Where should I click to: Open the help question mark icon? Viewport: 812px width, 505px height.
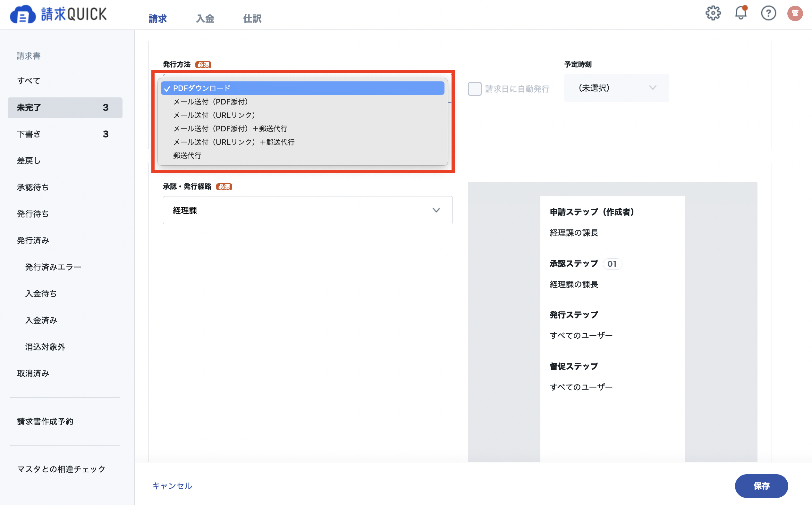point(768,13)
